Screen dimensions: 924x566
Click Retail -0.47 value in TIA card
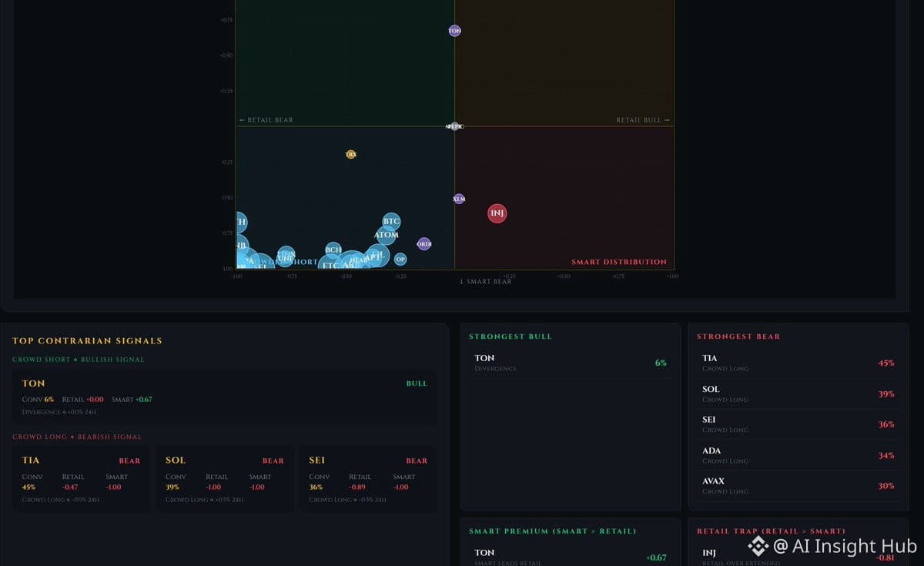[70, 487]
